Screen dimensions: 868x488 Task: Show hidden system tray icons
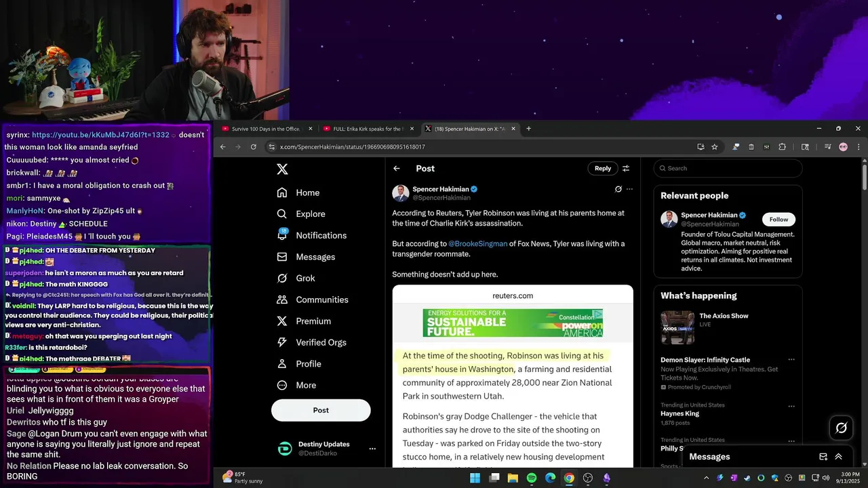point(706,478)
